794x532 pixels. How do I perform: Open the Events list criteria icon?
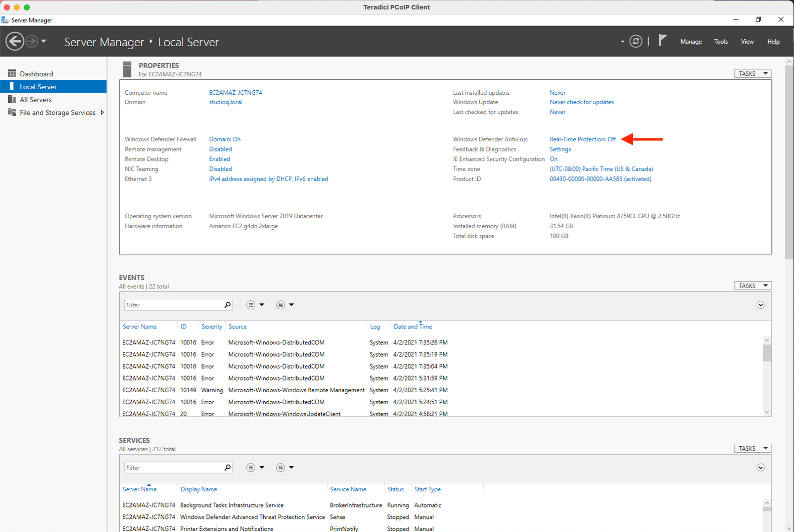(251, 305)
